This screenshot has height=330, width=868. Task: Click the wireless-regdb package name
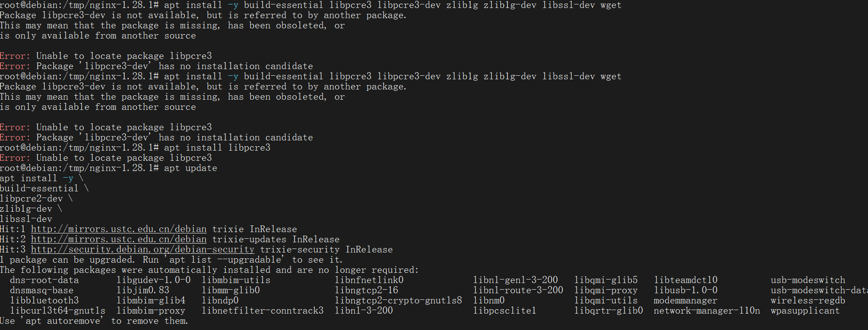[x=808, y=300]
